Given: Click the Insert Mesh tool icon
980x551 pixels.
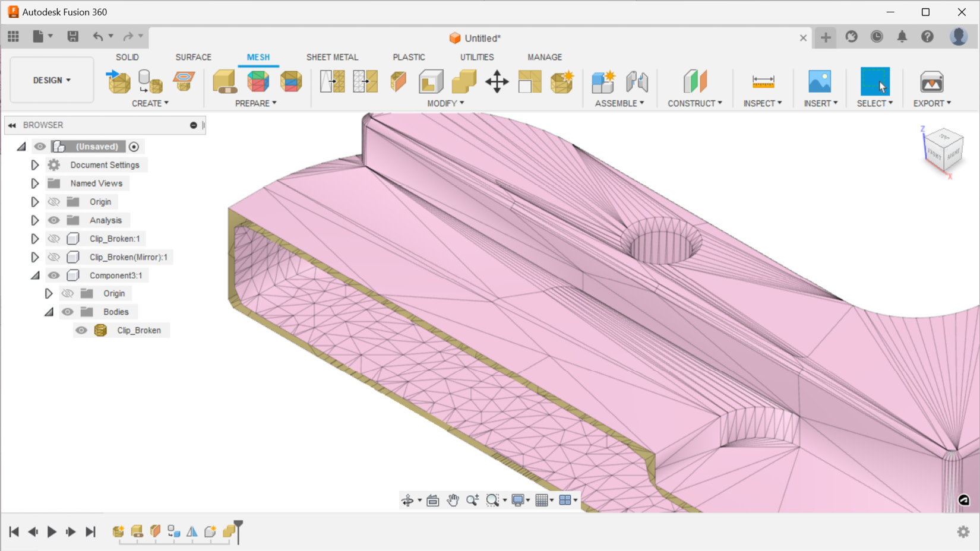Looking at the screenshot, I should [x=118, y=81].
